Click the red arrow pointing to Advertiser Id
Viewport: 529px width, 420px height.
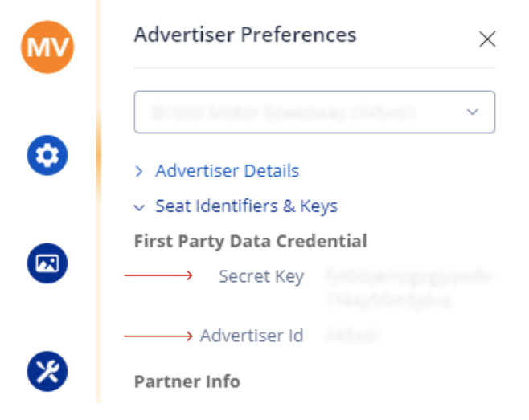pyautogui.click(x=158, y=336)
